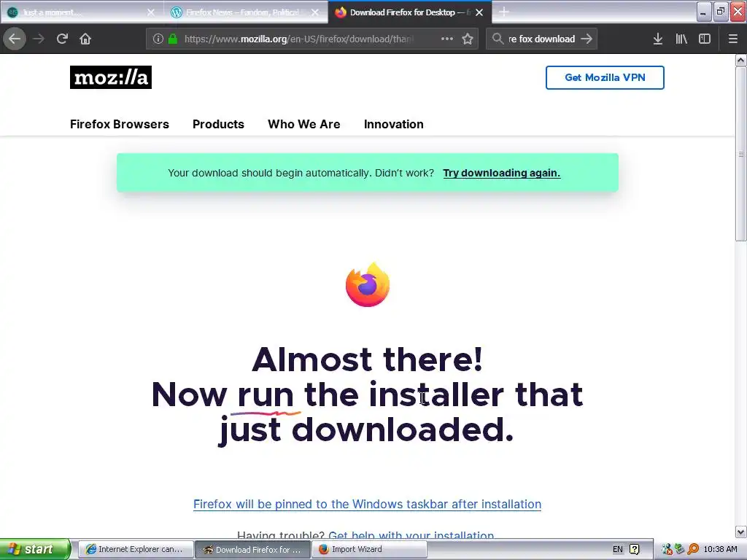Open the Firefox hamburger menu
Image resolution: width=747 pixels, height=560 pixels.
[733, 39]
